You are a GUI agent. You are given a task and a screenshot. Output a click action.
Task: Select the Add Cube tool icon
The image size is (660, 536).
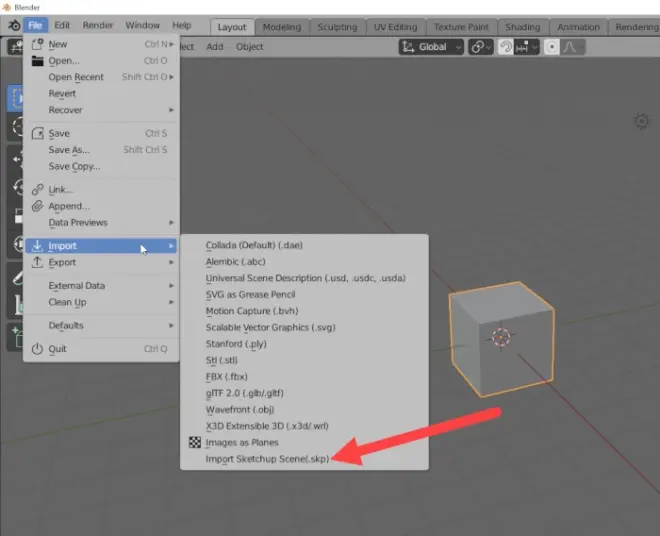(15, 337)
